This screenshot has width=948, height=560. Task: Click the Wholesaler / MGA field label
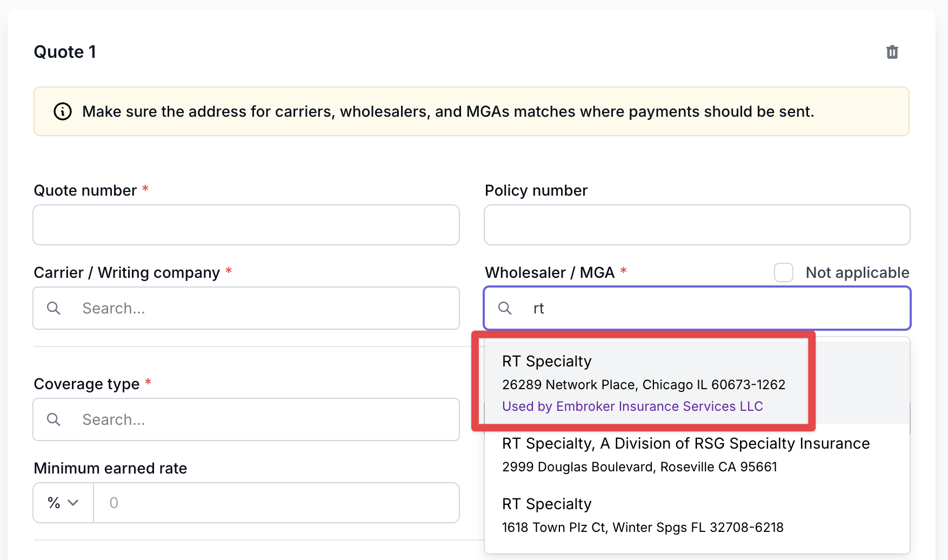click(x=550, y=272)
